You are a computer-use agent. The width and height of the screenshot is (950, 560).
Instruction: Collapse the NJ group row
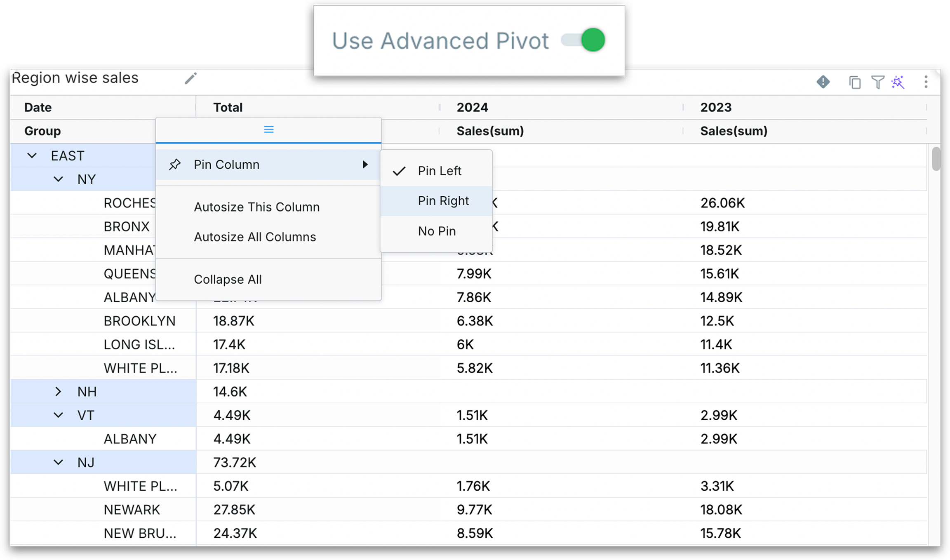(x=58, y=463)
